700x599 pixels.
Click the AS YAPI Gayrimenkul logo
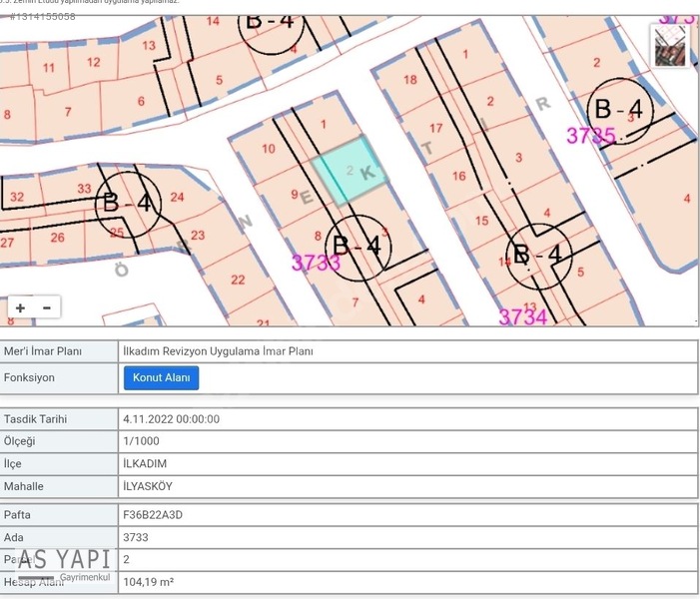point(63,564)
